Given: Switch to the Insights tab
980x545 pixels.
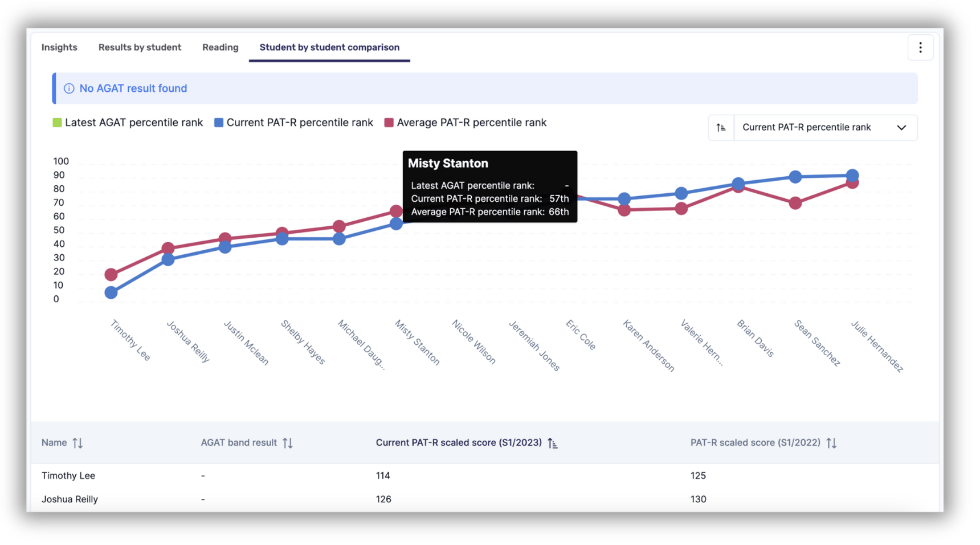Looking at the screenshot, I should pyautogui.click(x=59, y=47).
